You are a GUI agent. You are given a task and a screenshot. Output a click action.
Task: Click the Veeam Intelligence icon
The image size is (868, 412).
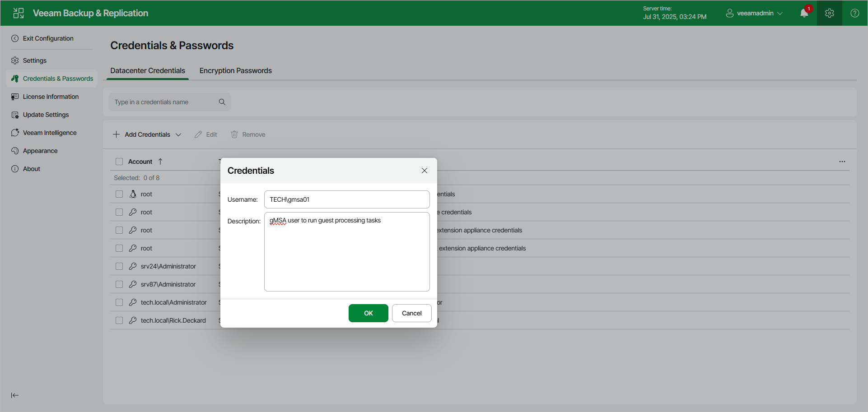[15, 133]
